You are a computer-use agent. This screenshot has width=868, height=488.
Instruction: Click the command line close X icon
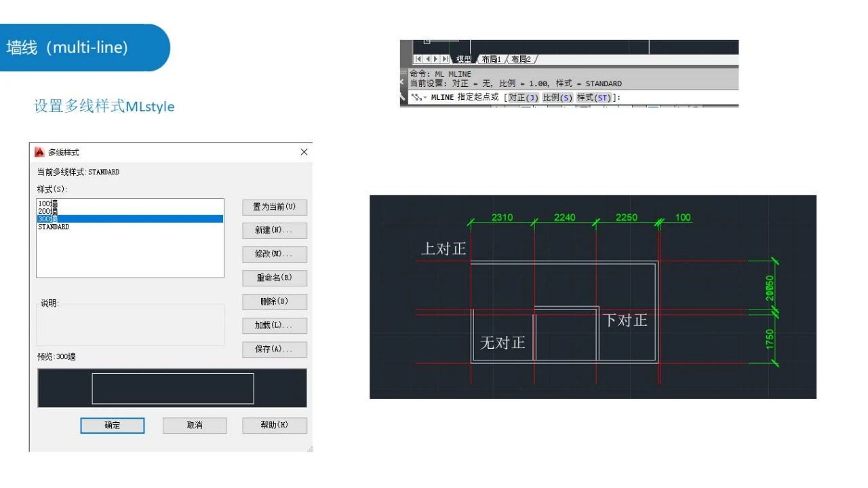pyautogui.click(x=403, y=83)
